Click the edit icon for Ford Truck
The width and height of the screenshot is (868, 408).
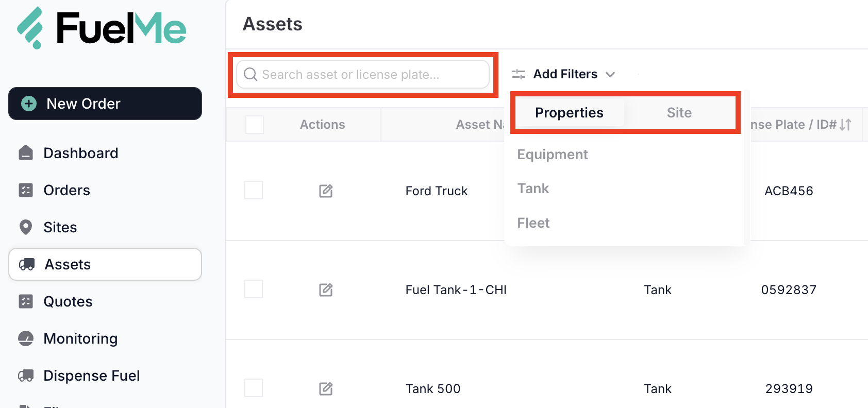pos(326,191)
